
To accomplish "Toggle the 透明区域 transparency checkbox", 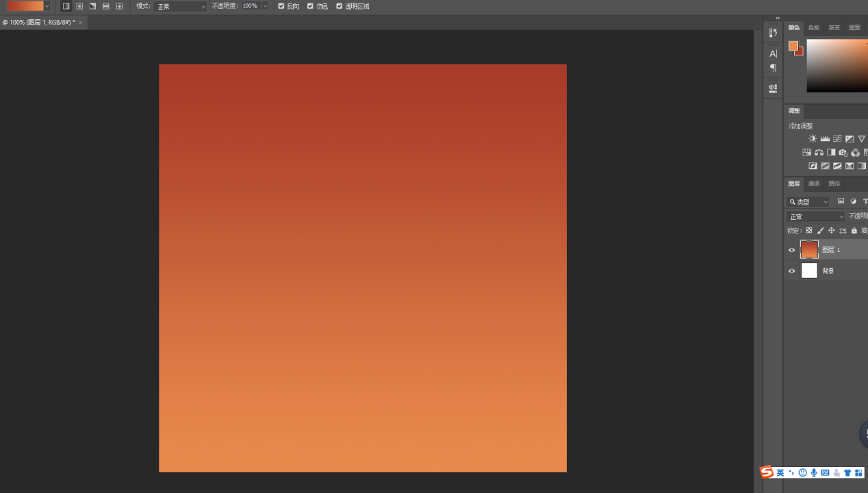I will coord(339,6).
